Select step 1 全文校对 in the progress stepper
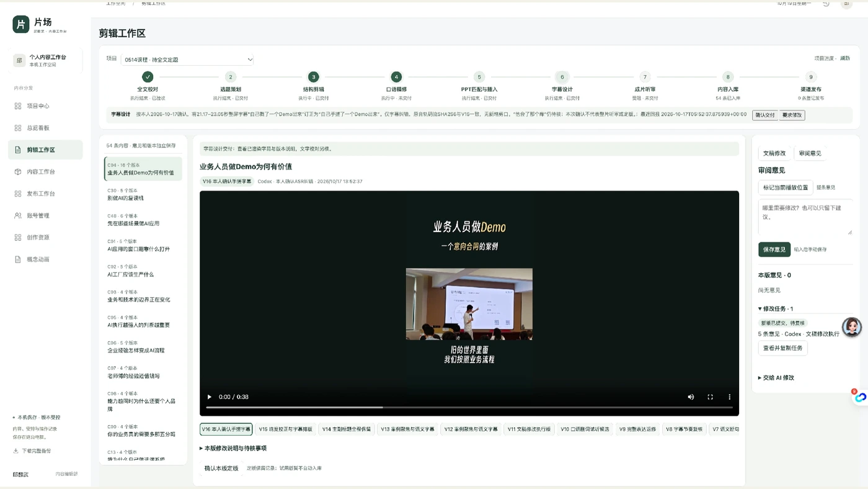Image resolution: width=868 pixels, height=489 pixels. (148, 77)
